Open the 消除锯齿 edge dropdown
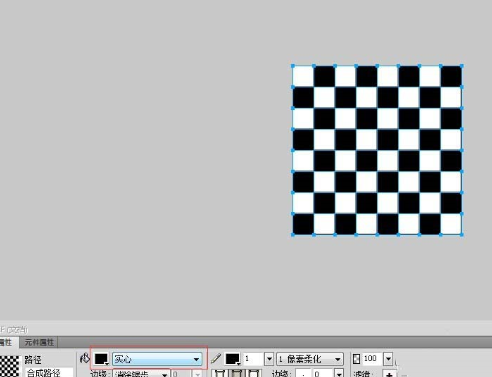Image resolution: width=492 pixels, height=377 pixels. click(141, 373)
